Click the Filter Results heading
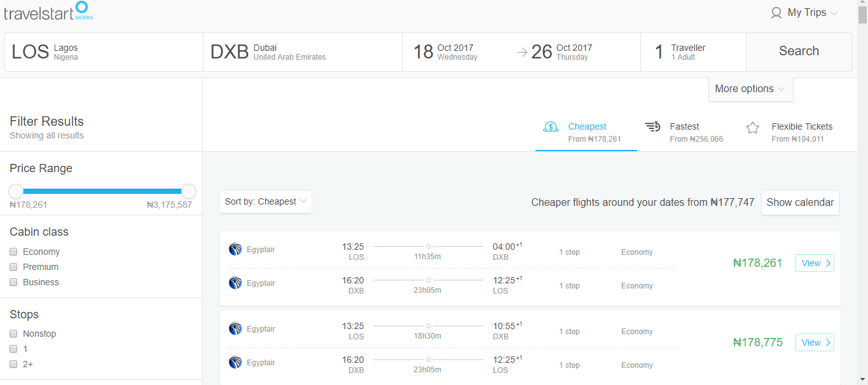The image size is (868, 385). coord(46,121)
